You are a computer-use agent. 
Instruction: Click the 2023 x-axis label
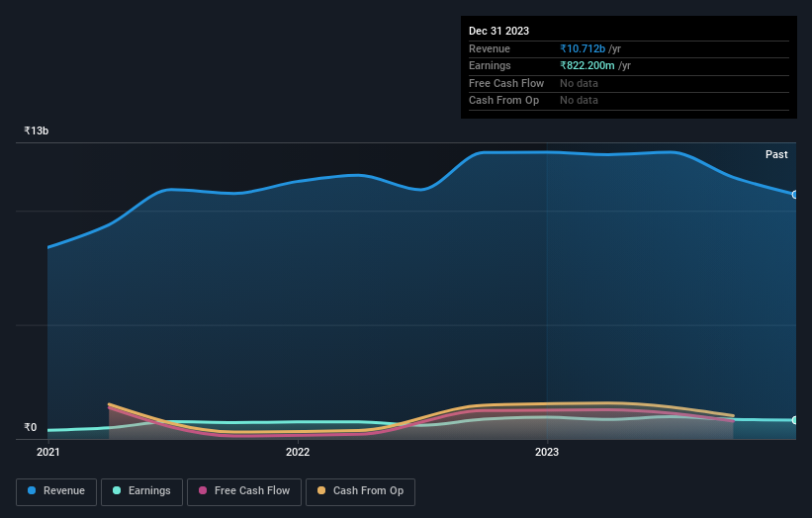(x=547, y=452)
